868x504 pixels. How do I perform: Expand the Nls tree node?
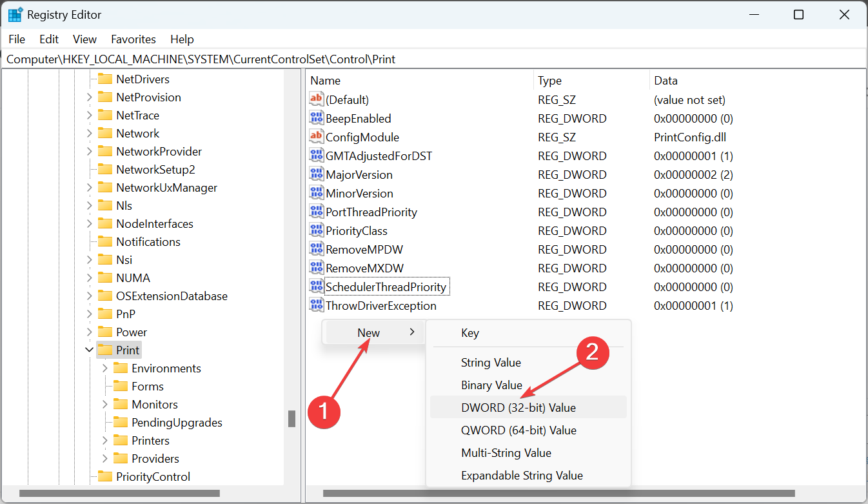(89, 205)
